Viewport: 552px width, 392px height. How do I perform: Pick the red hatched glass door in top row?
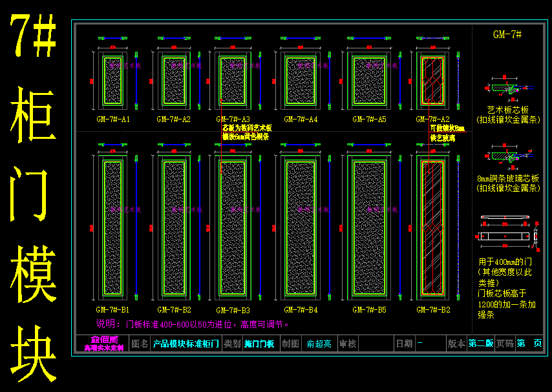click(x=433, y=80)
